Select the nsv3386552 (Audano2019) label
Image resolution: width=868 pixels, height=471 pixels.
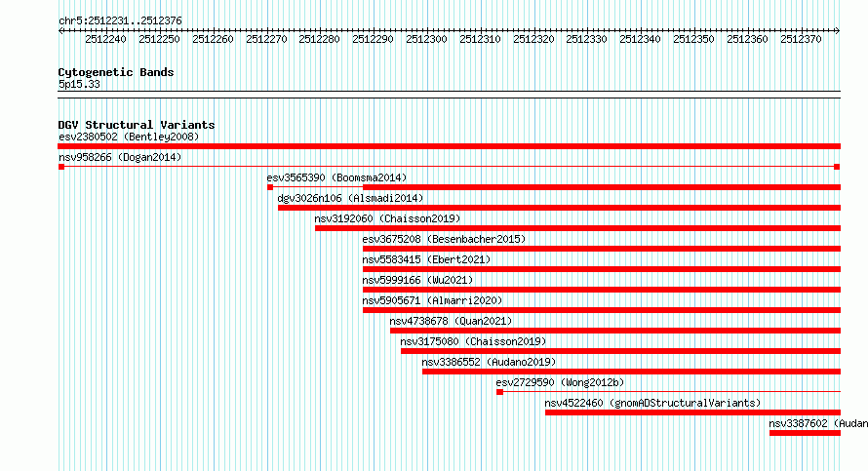coord(489,362)
